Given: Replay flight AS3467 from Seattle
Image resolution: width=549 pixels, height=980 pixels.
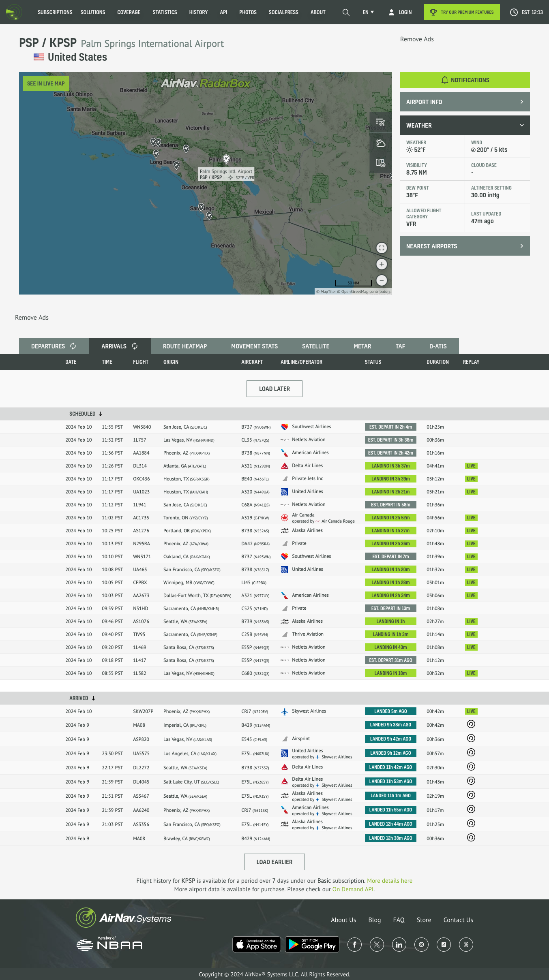Looking at the screenshot, I should 471,795.
